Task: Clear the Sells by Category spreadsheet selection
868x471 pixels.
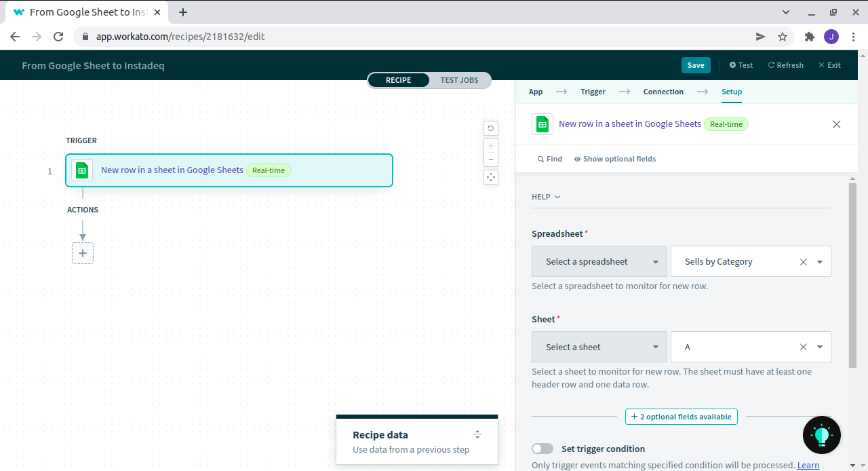Action: 804,262
